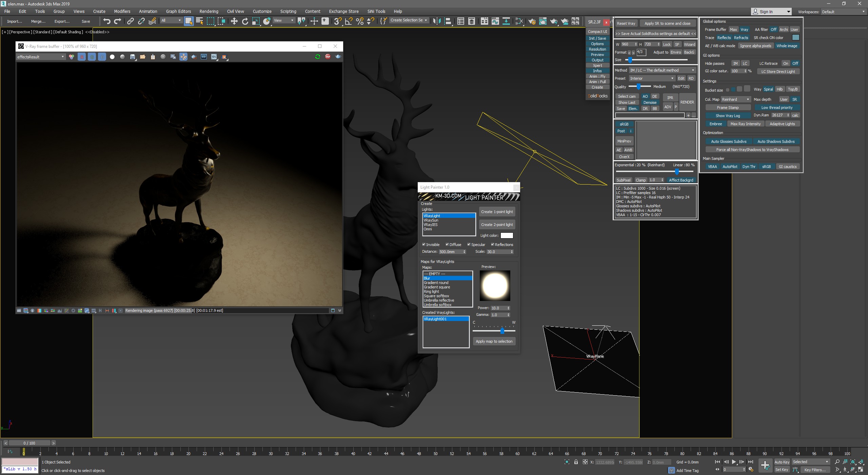The image size is (868, 475).
Task: Click the Render button icon
Action: 687,103
